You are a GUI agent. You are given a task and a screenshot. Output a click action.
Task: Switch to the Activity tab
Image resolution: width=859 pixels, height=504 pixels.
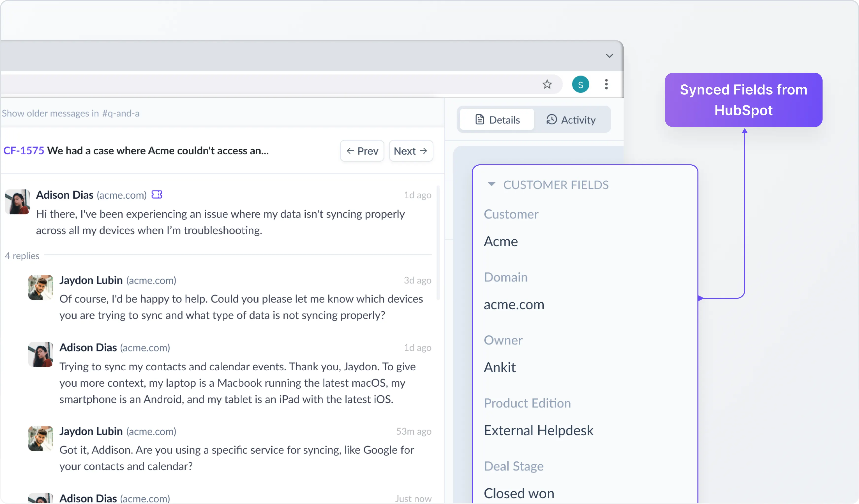(x=571, y=120)
